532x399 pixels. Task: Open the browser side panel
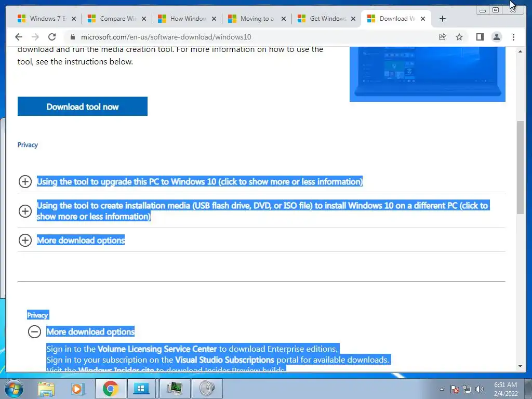(480, 37)
